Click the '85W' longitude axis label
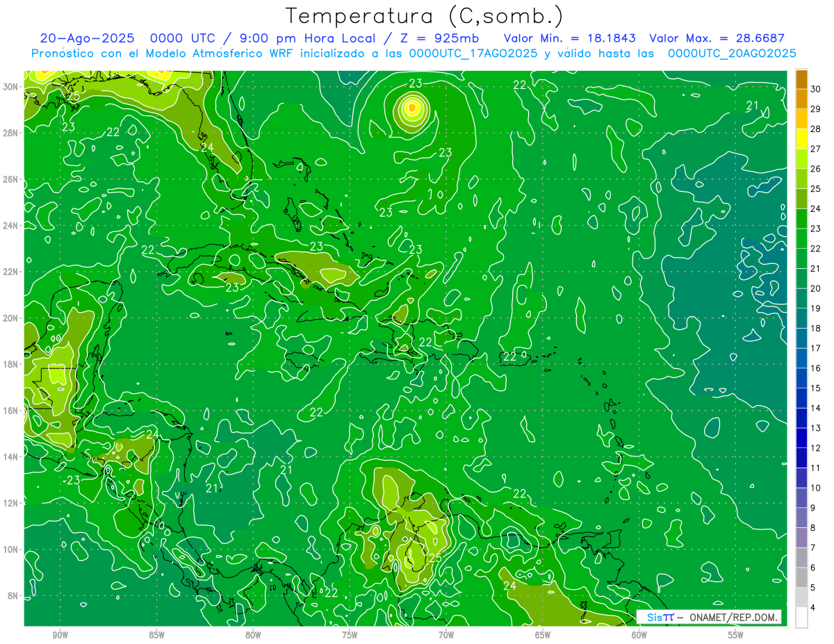 (x=156, y=635)
